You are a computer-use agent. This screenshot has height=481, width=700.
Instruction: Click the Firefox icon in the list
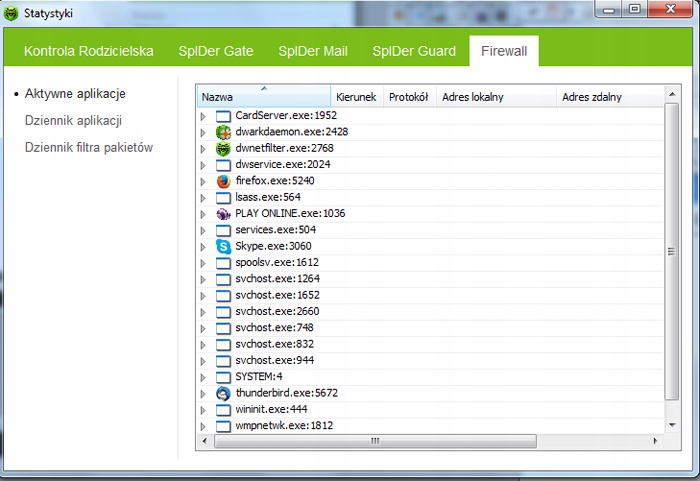point(223,181)
